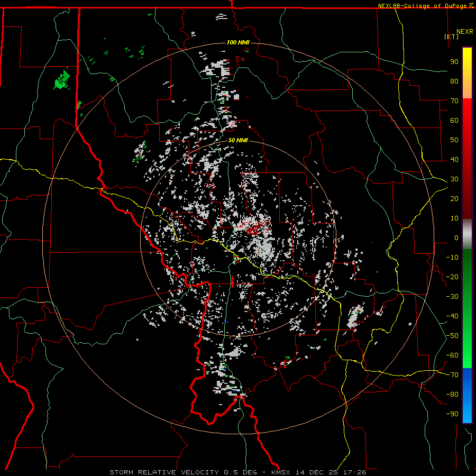
Task: Click the 100 NMI range ring label
Action: tap(237, 42)
